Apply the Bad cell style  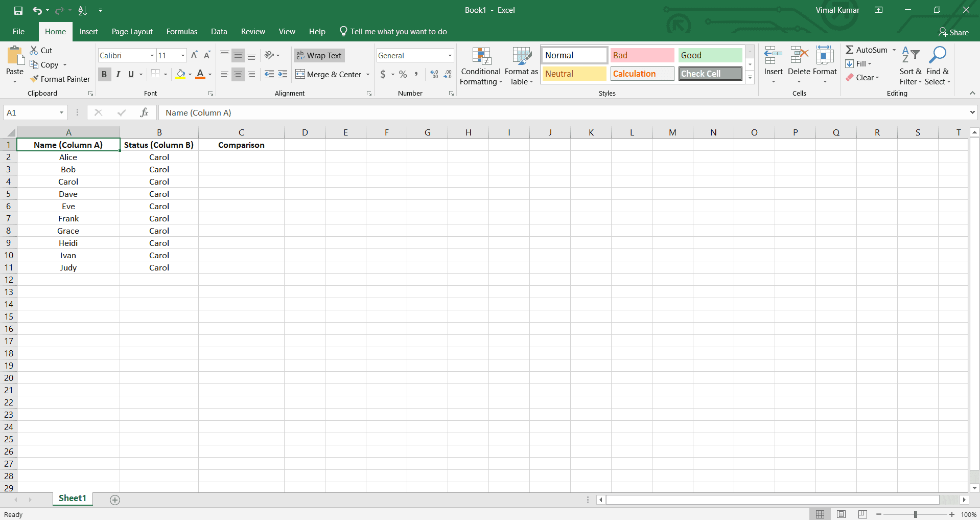coord(642,55)
